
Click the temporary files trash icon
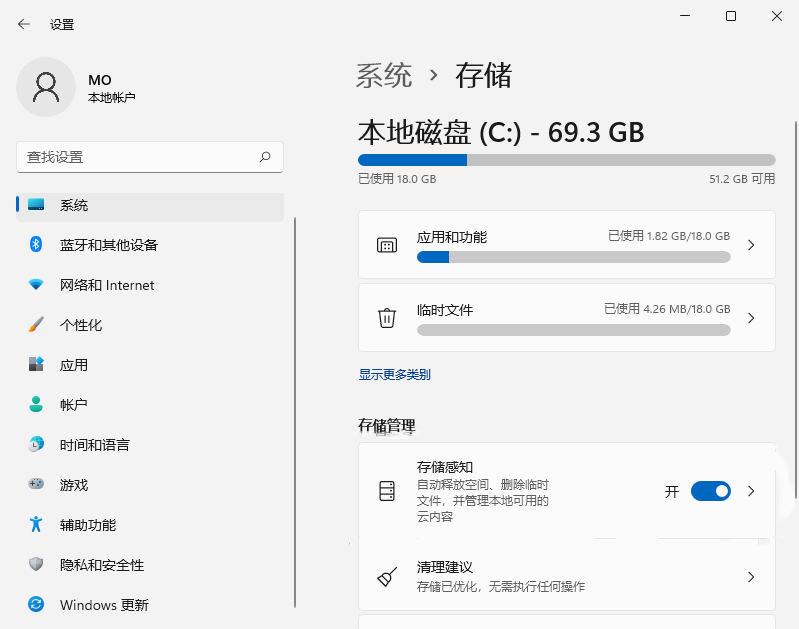point(387,318)
